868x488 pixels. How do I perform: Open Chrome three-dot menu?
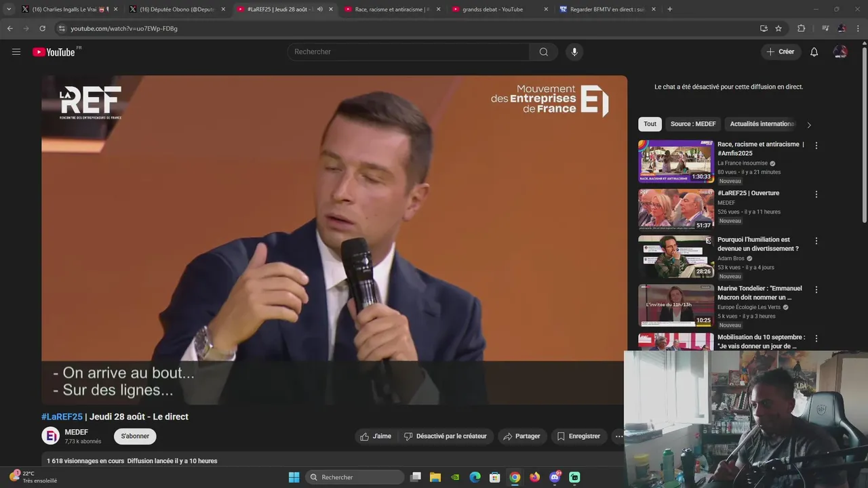click(x=859, y=28)
